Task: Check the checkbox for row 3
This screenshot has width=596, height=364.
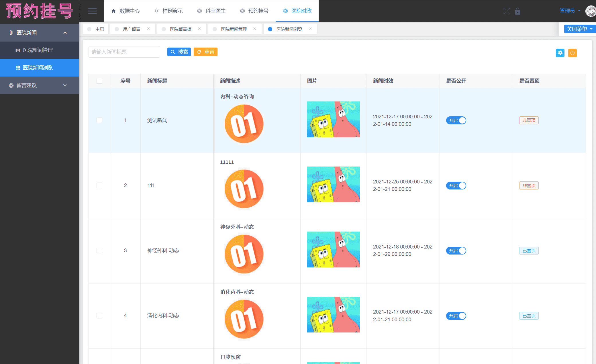Action: tap(99, 251)
